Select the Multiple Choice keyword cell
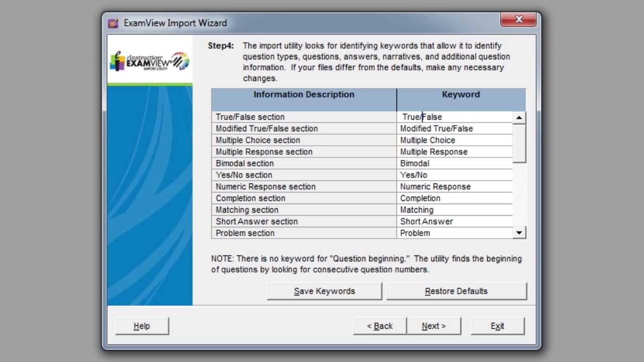 click(455, 140)
